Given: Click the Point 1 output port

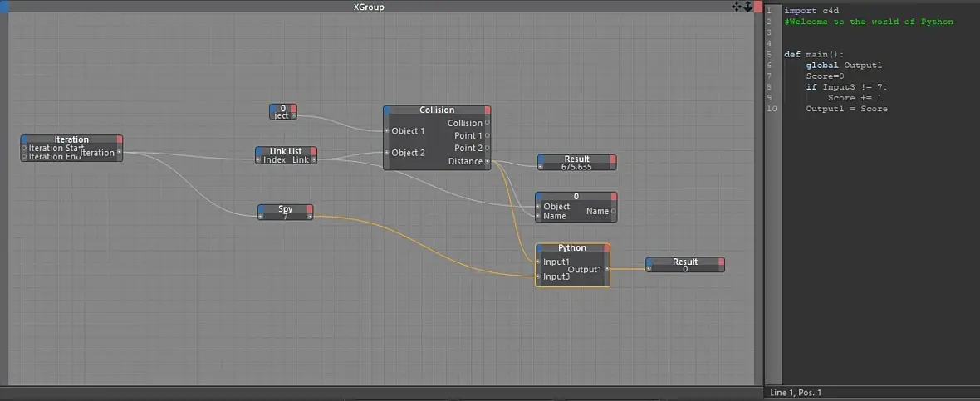Looking at the screenshot, I should pyautogui.click(x=488, y=135).
